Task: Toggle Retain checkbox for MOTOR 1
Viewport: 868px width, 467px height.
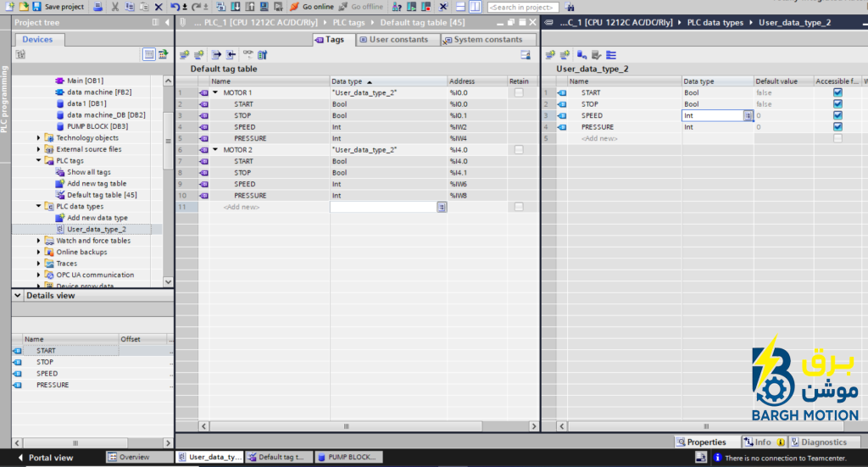Action: [519, 92]
